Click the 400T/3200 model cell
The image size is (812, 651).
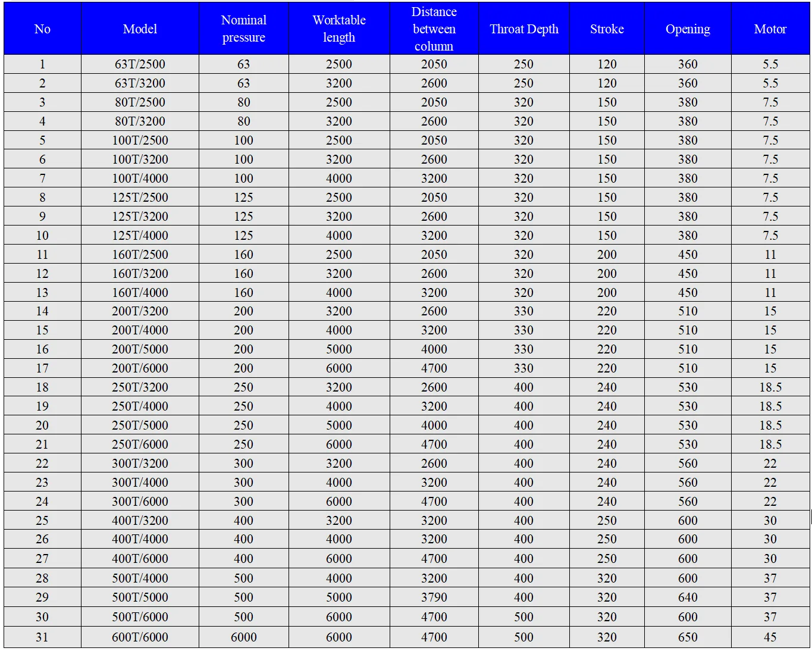click(x=140, y=521)
